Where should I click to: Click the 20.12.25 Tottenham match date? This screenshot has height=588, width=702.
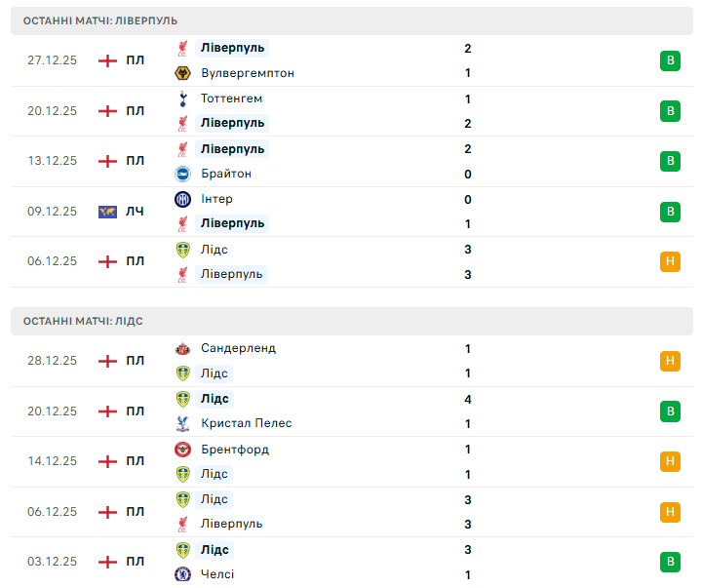point(52,111)
